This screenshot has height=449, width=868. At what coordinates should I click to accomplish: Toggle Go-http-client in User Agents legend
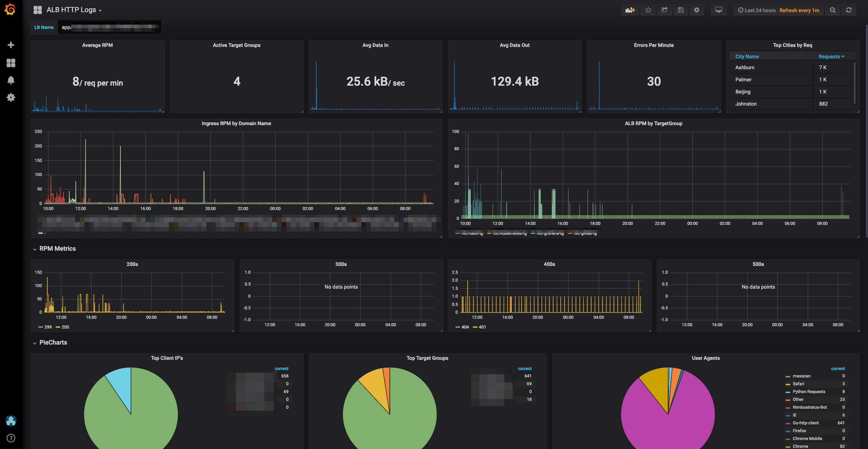pyautogui.click(x=805, y=423)
